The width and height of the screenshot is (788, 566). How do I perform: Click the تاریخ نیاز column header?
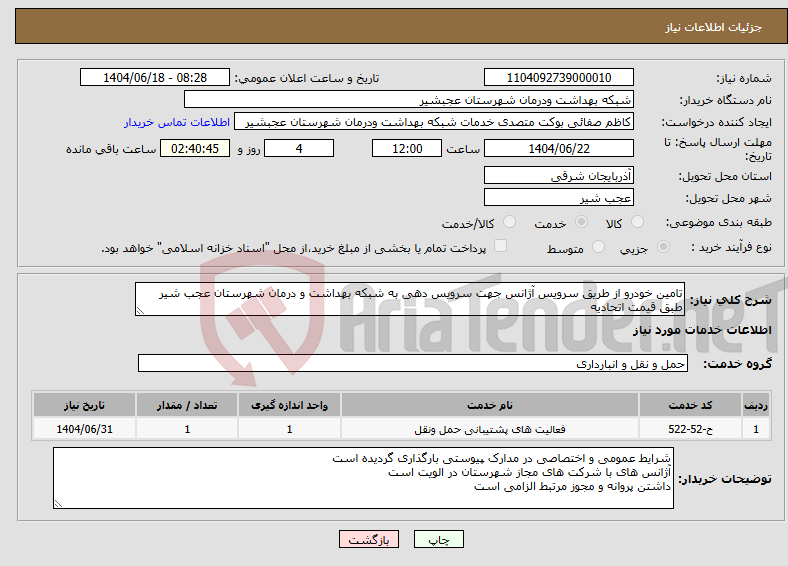pyautogui.click(x=84, y=405)
